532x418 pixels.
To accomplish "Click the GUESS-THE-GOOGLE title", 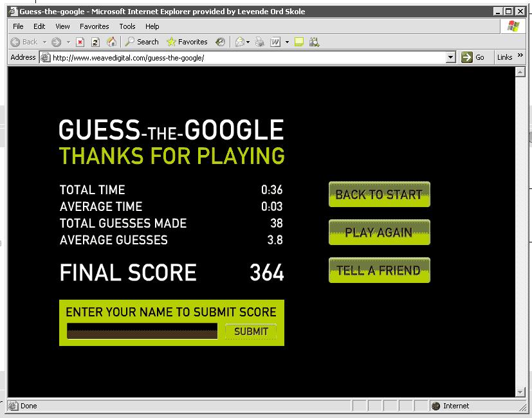I will [171, 130].
